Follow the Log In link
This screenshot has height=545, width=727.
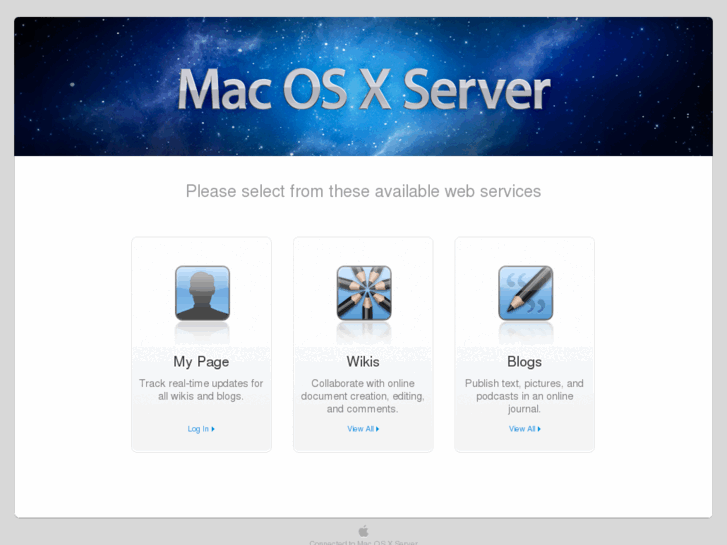pos(198,429)
